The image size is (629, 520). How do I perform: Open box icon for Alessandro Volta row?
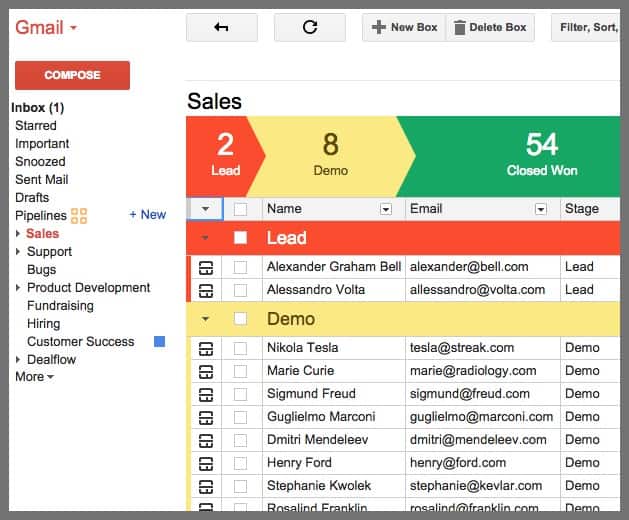coord(206,290)
